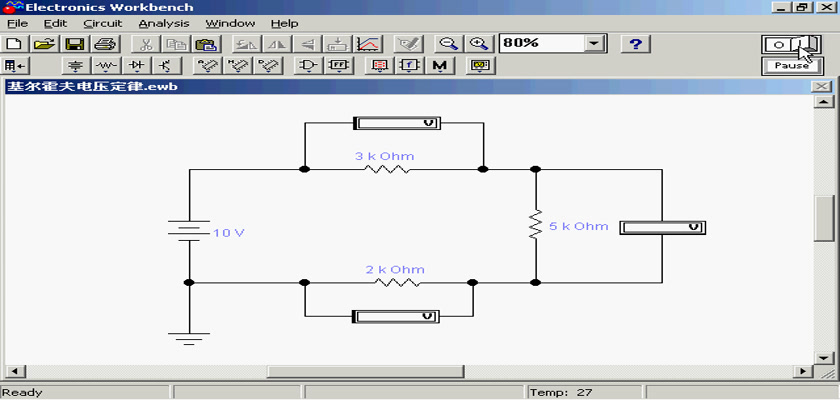Zoom in with the magnifier plus
Screen dimensions: 840x400
[478, 44]
